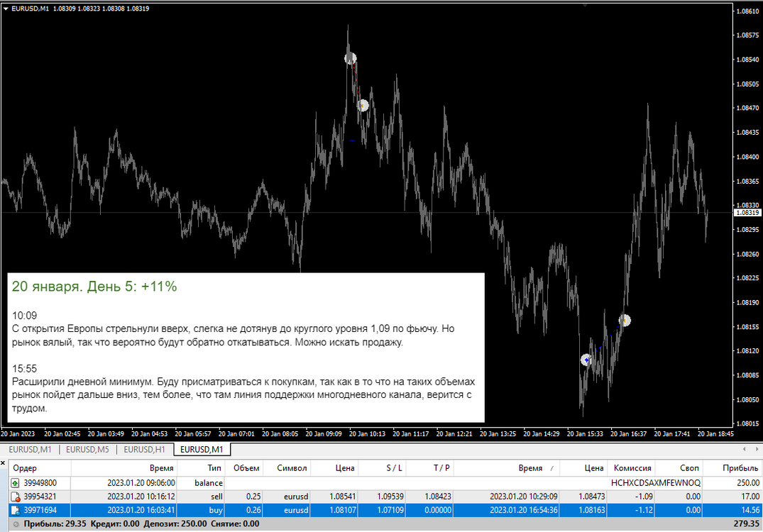763x532 pixels.
Task: Select order number 39971694
Action: coord(40,510)
